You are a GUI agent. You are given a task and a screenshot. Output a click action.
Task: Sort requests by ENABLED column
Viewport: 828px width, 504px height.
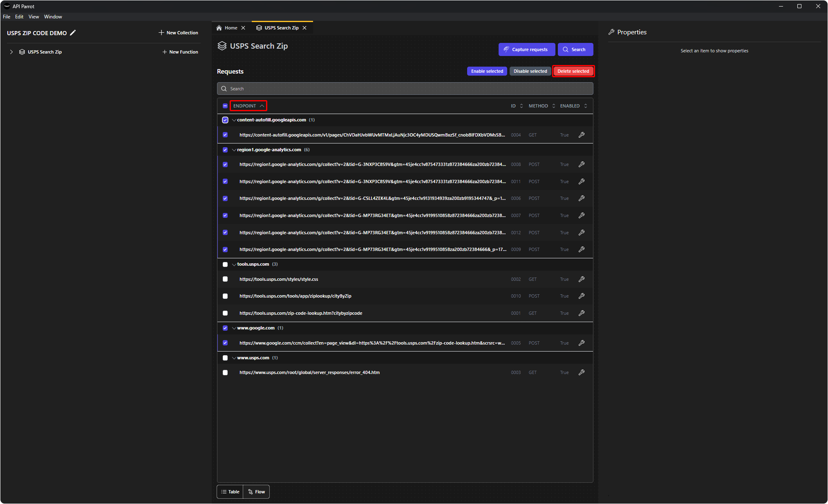pos(573,106)
